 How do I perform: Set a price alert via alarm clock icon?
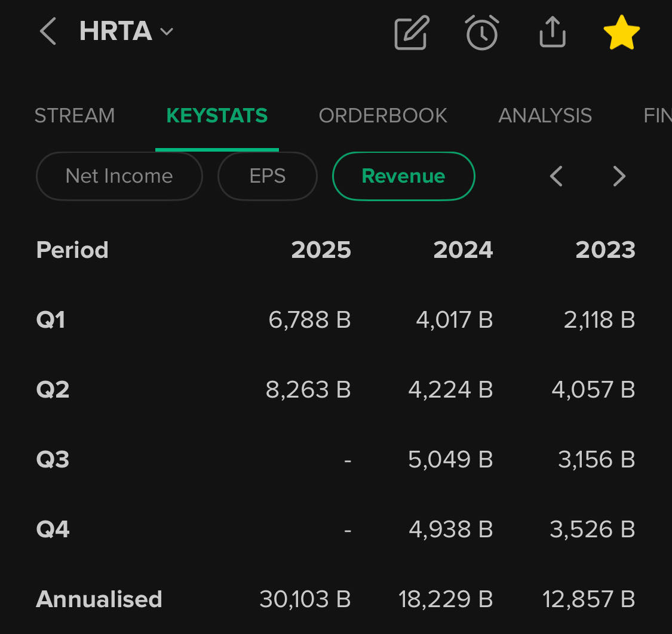482,33
